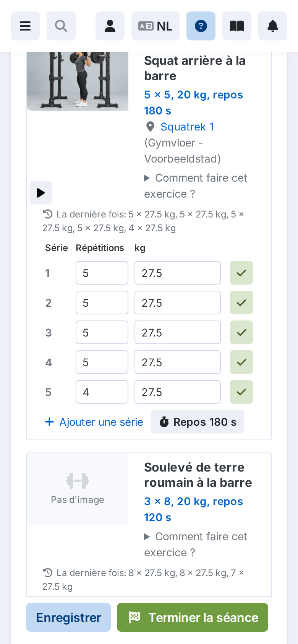Image resolution: width=298 pixels, height=644 pixels.
Task: Click "Ajouter une série" link
Action: (x=94, y=422)
